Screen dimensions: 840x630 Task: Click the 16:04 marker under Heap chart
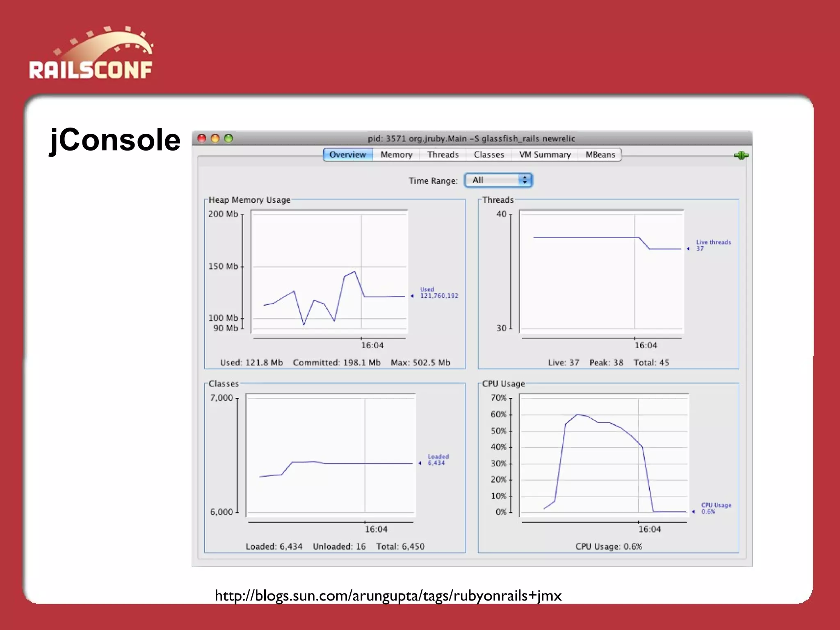[372, 345]
